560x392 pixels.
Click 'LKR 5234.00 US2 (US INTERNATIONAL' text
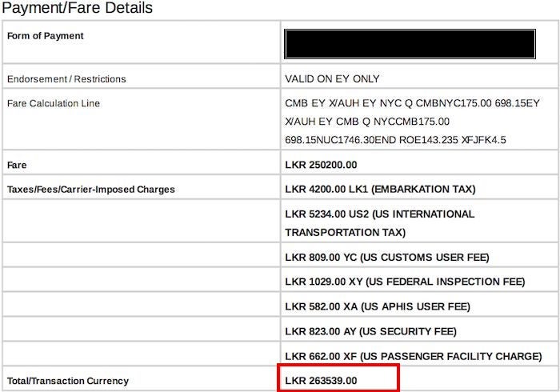(380, 214)
